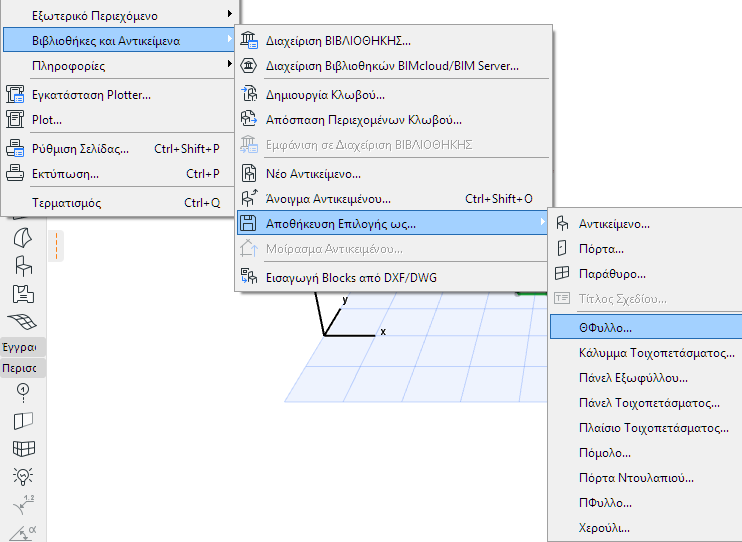The width and height of the screenshot is (742, 542).
Task: Select the Mesh tool in the toolbox
Action: click(22, 321)
